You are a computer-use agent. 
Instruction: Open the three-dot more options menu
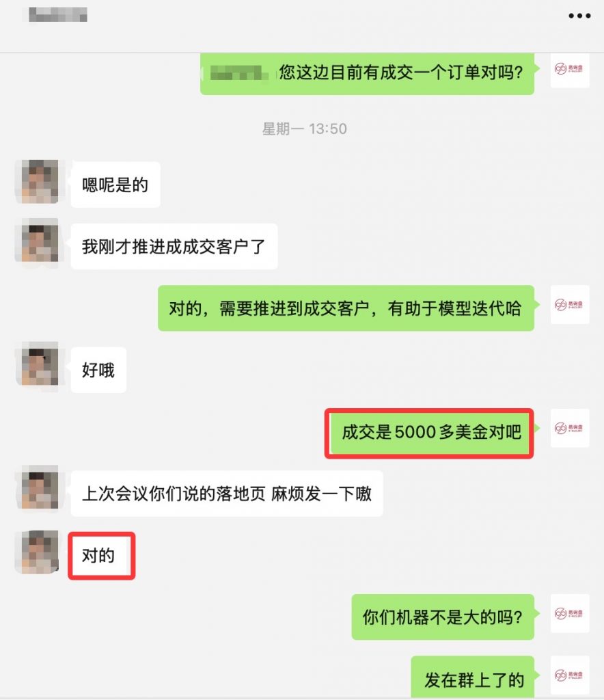[x=579, y=16]
